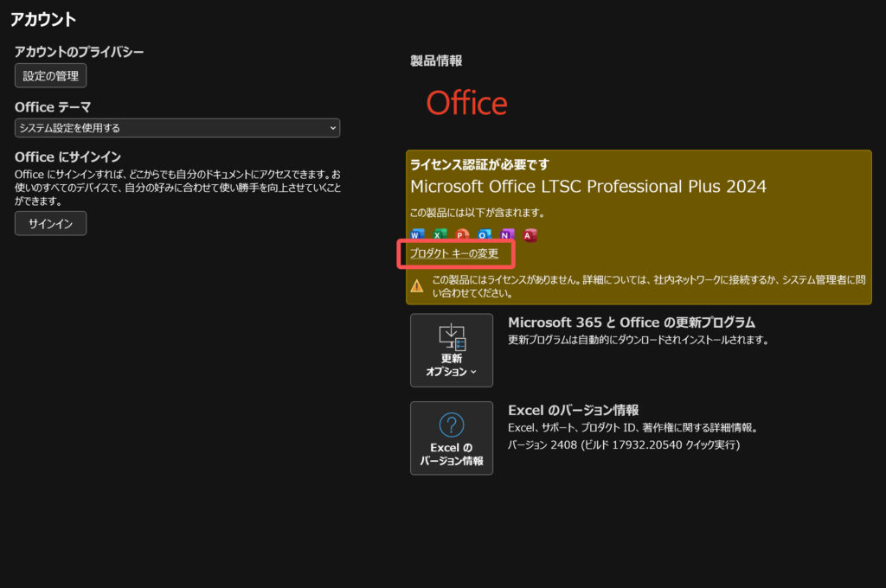
Task: Click the アカウント page title
Action: tap(43, 19)
